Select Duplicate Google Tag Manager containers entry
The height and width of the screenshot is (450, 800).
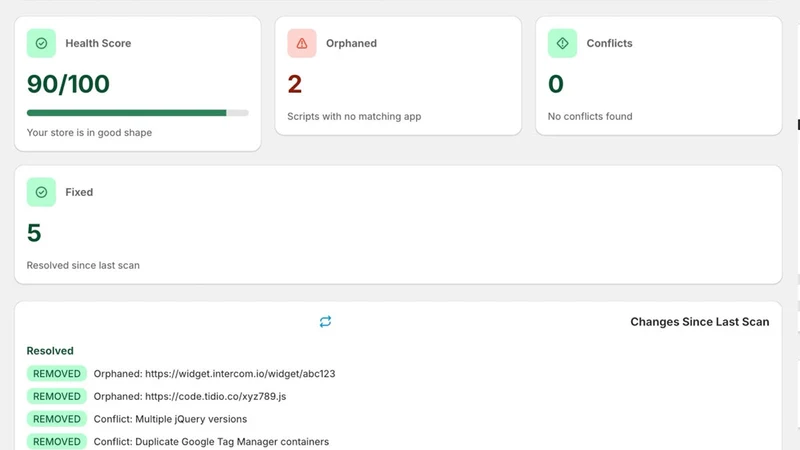tap(211, 442)
